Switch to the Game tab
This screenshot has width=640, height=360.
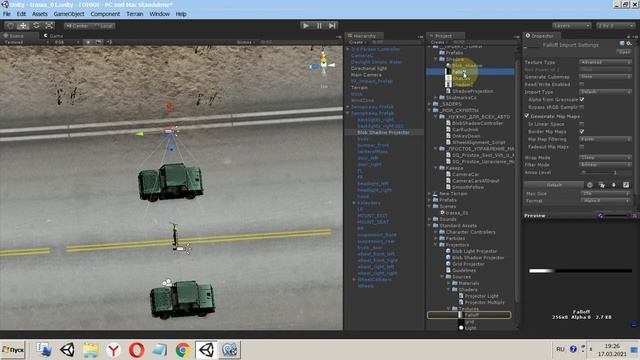point(54,36)
